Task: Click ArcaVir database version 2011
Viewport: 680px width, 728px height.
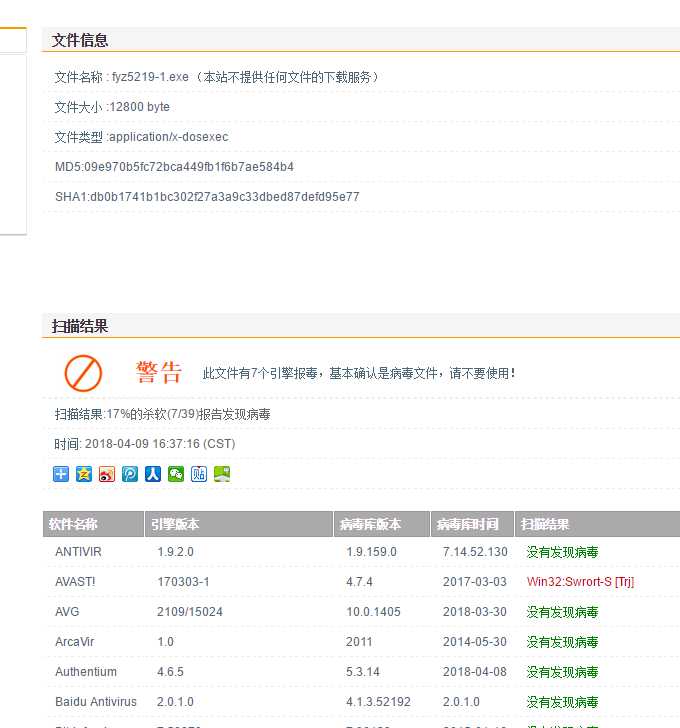Action: (x=359, y=642)
